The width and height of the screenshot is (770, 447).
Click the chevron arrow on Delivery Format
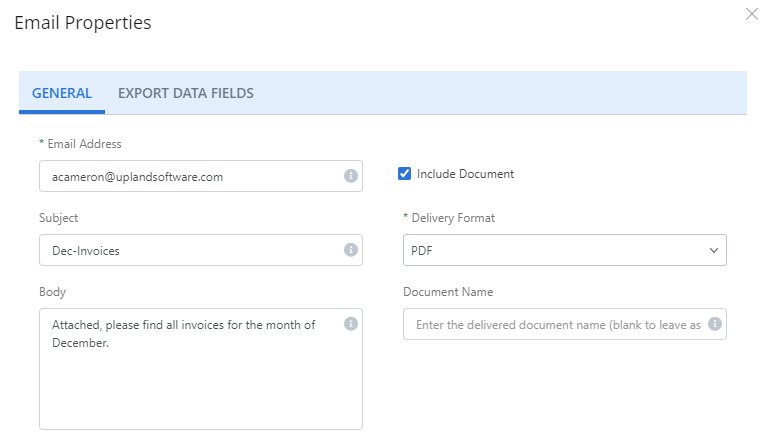click(713, 250)
